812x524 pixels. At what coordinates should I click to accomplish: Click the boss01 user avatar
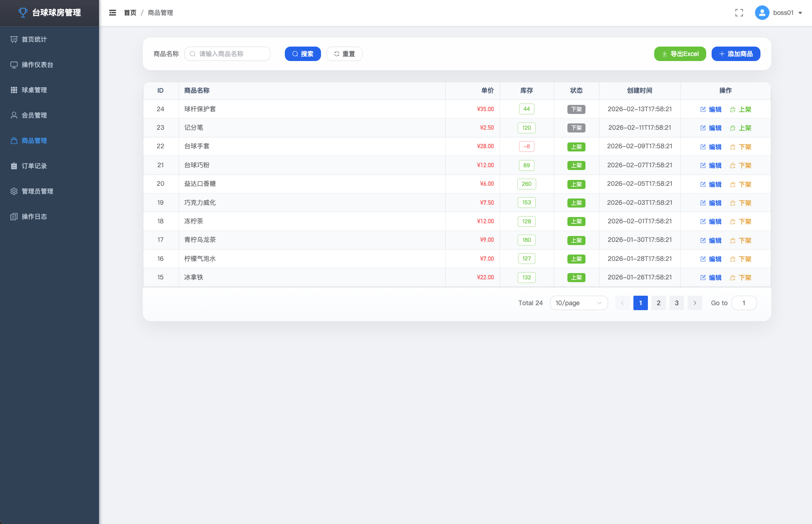762,13
